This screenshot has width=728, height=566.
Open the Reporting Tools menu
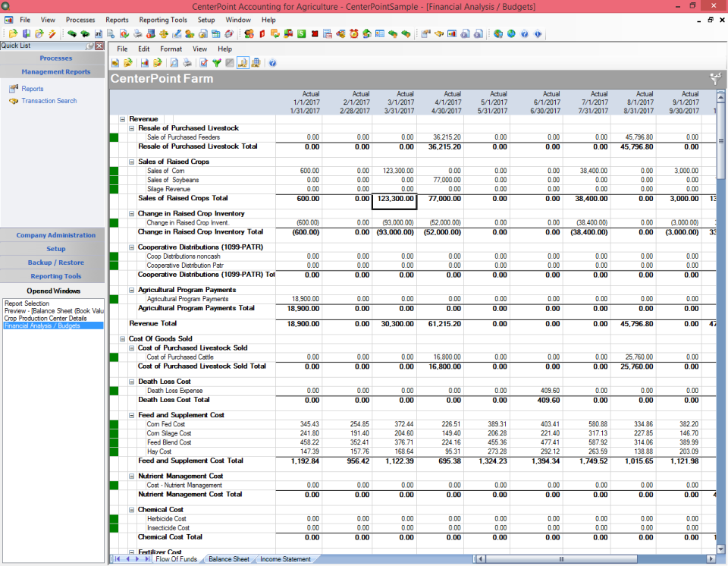(163, 20)
